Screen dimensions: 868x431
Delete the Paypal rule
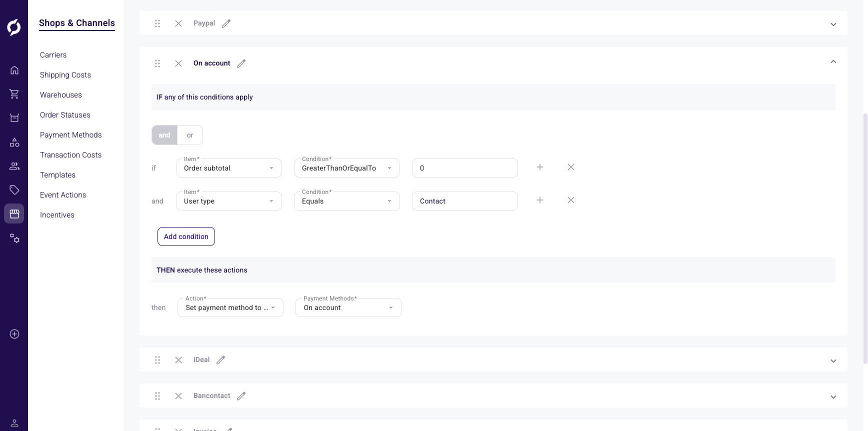(178, 23)
